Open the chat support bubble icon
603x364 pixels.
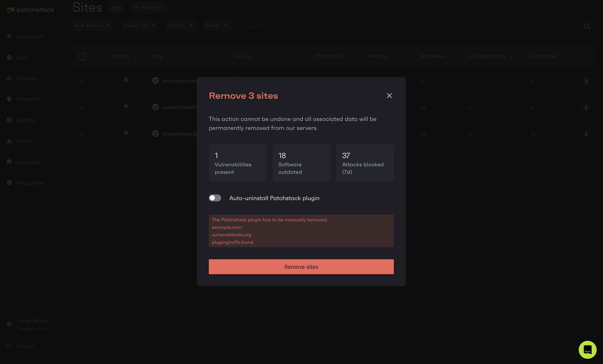(x=587, y=350)
